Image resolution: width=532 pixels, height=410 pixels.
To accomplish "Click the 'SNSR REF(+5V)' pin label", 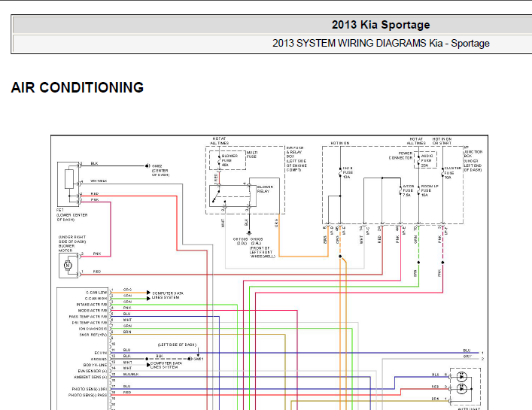I will point(93,335).
